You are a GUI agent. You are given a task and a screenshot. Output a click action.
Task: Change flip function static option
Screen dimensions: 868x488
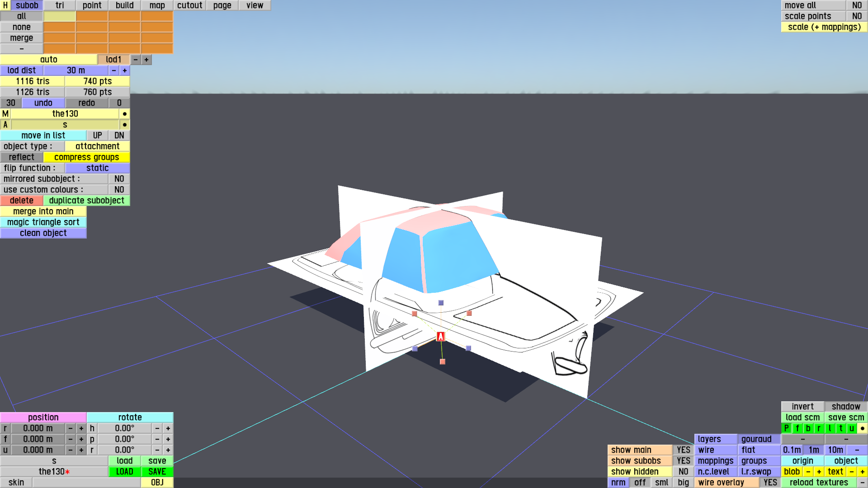tap(97, 168)
